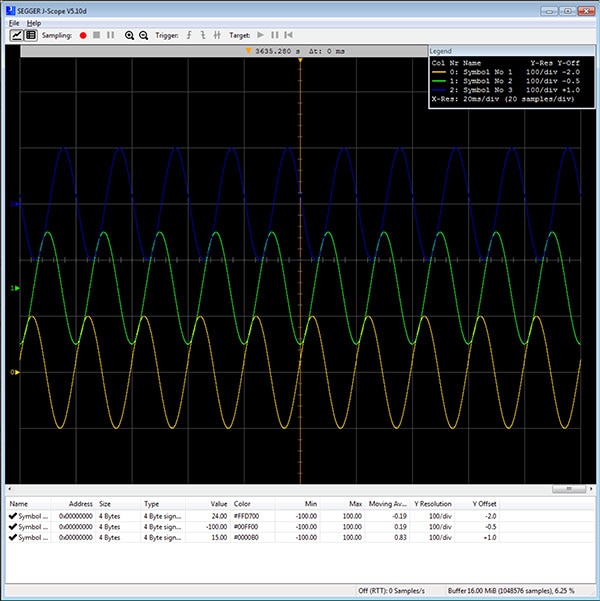Switch to graph view toolbar icon
This screenshot has height=601, width=600.
(x=17, y=35)
